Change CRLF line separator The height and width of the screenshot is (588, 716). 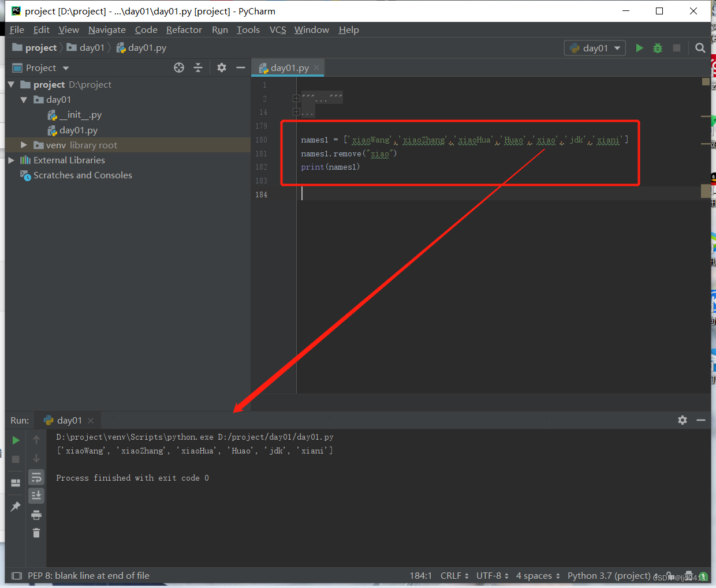pyautogui.click(x=454, y=576)
